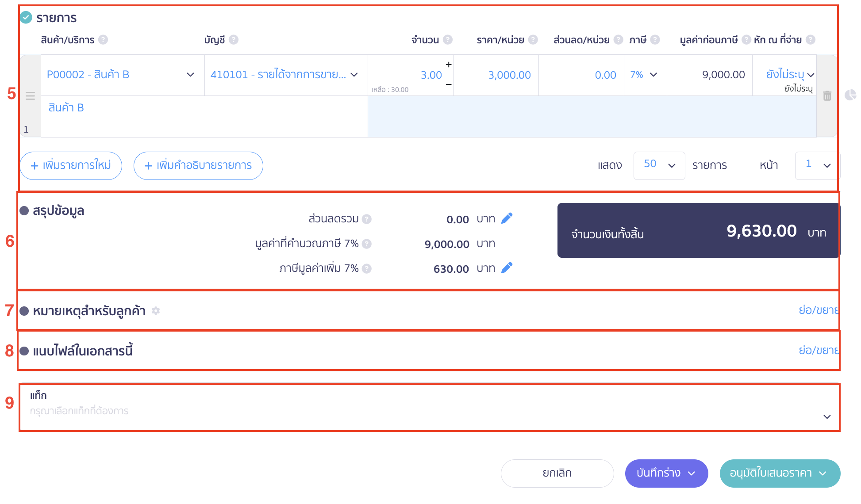Screen dimensions: 861x504
Task: Edit ส่วนลดรวม using the pencil icon
Action: pyautogui.click(x=507, y=218)
